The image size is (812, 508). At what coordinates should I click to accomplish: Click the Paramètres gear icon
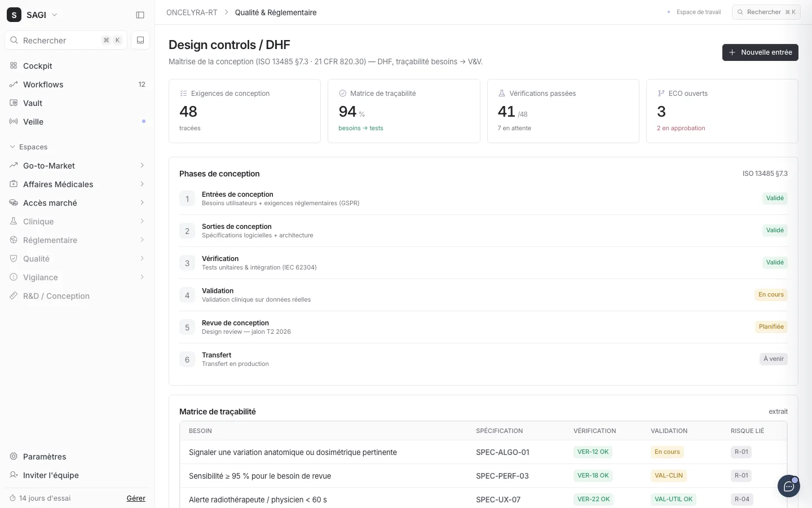(14, 456)
